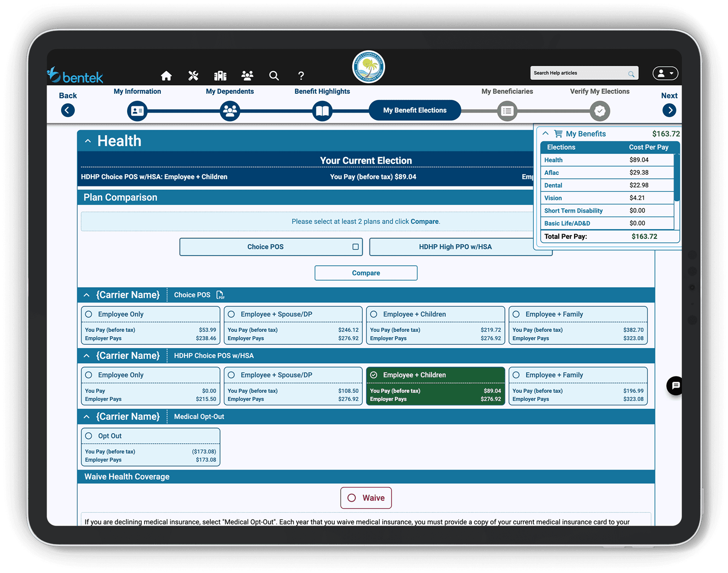Click the home icon in top navigation
This screenshot has width=728, height=573.
tap(166, 76)
